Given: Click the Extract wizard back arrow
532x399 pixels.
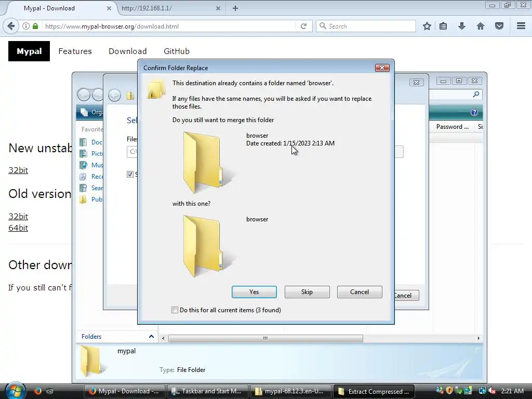Looking at the screenshot, I should [x=114, y=95].
